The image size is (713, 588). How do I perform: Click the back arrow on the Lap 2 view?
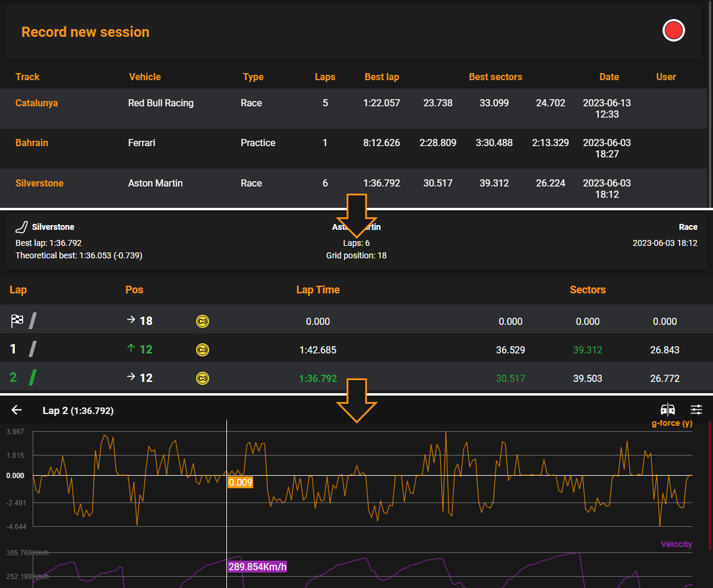(16, 410)
